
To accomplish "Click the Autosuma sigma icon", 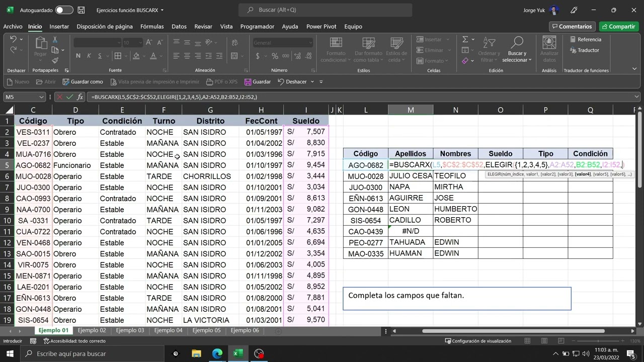I will point(465,39).
